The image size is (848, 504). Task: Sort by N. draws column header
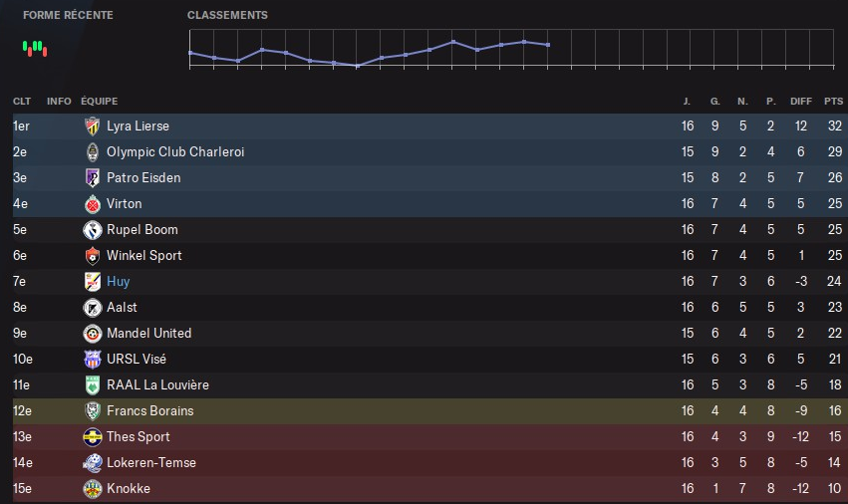(x=742, y=102)
